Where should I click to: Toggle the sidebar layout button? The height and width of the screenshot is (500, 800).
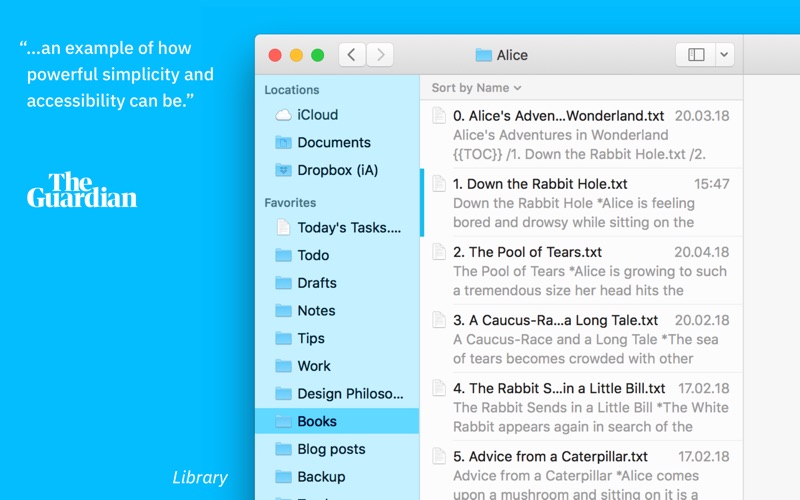695,55
